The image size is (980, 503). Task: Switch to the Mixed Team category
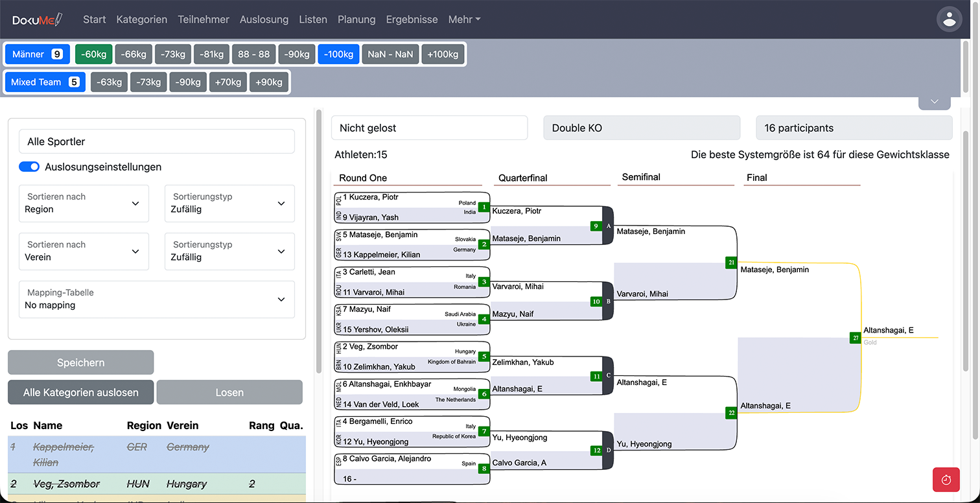pos(45,82)
